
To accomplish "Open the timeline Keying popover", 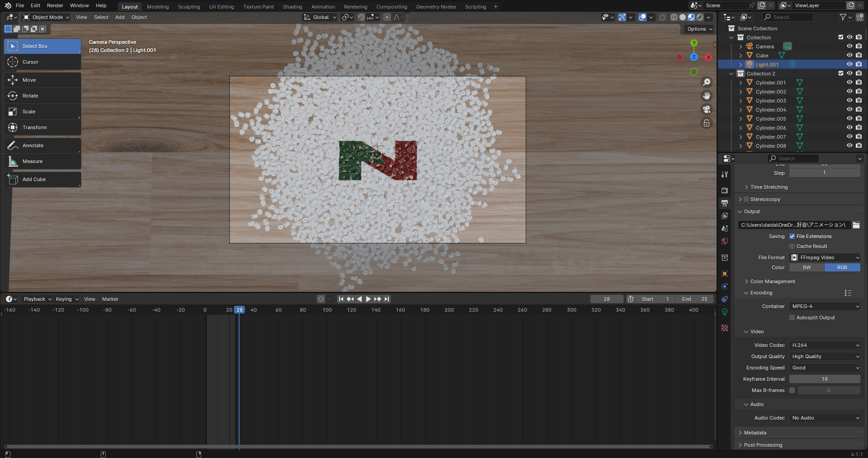I will [x=67, y=299].
